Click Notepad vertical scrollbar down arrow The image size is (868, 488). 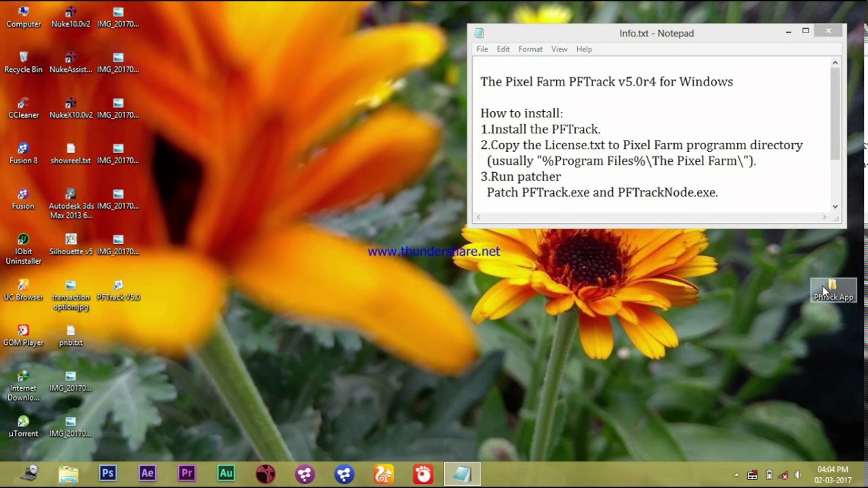point(835,207)
